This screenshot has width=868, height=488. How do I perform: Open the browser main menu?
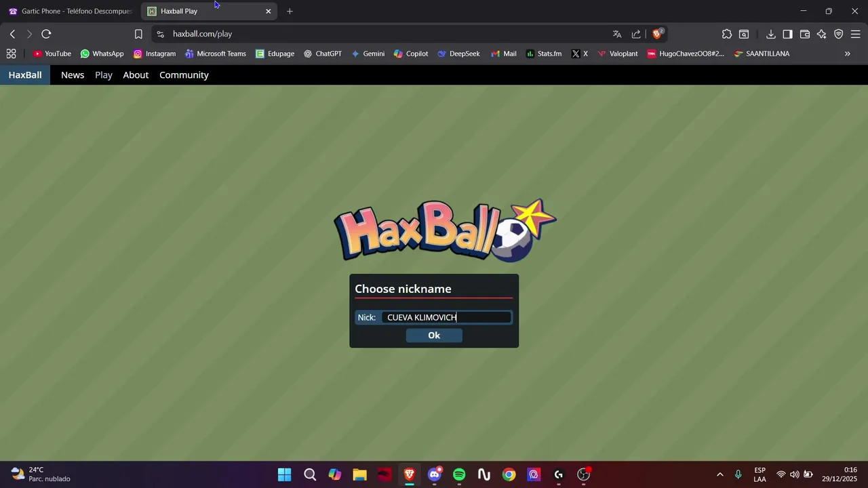tap(856, 34)
